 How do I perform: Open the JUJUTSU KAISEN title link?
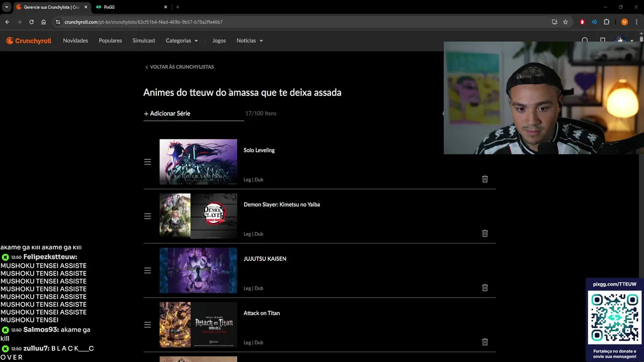tap(265, 259)
